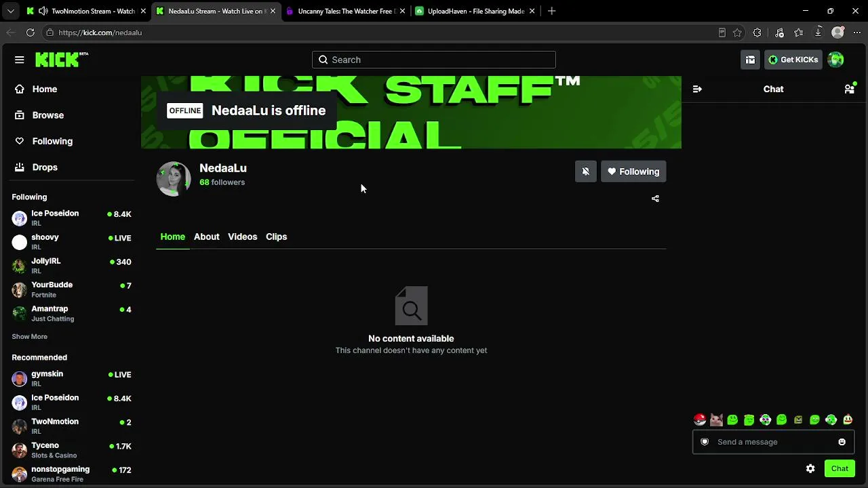868x488 pixels.
Task: Send message with green Chat button
Action: tap(840, 468)
